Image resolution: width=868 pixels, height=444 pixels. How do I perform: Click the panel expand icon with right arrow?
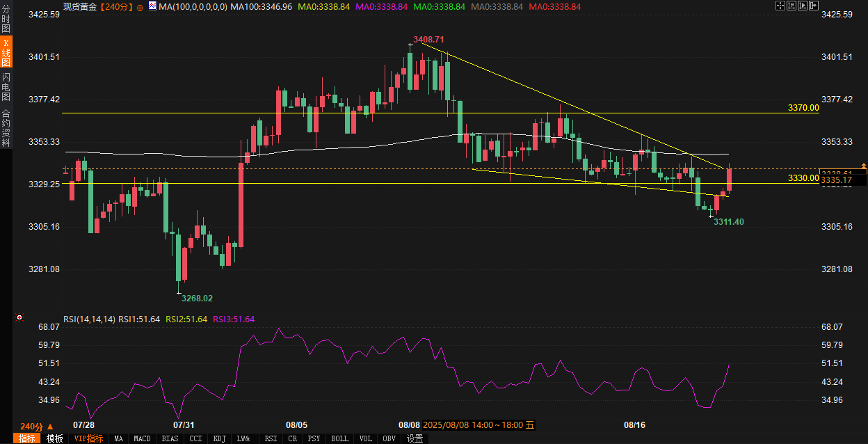[814, 6]
